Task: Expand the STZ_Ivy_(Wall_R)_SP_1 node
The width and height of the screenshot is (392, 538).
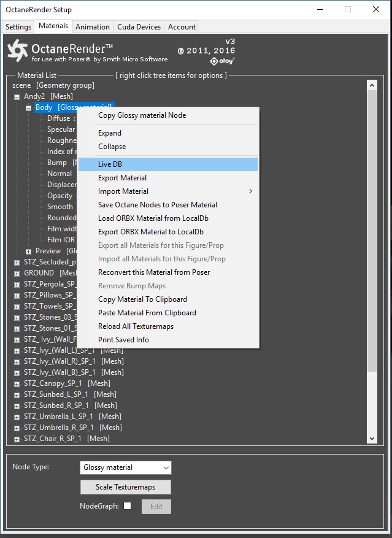Action: click(17, 362)
